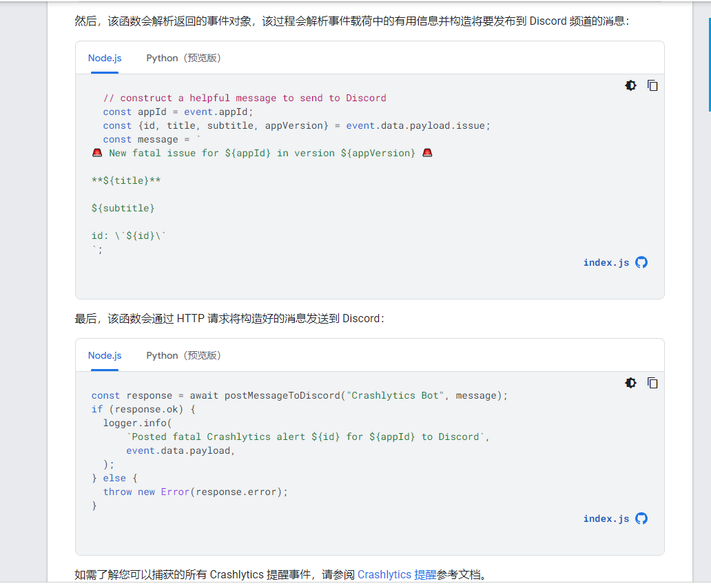The image size is (711, 588).
Task: Toggle dark theme on second code block
Action: [x=630, y=384]
